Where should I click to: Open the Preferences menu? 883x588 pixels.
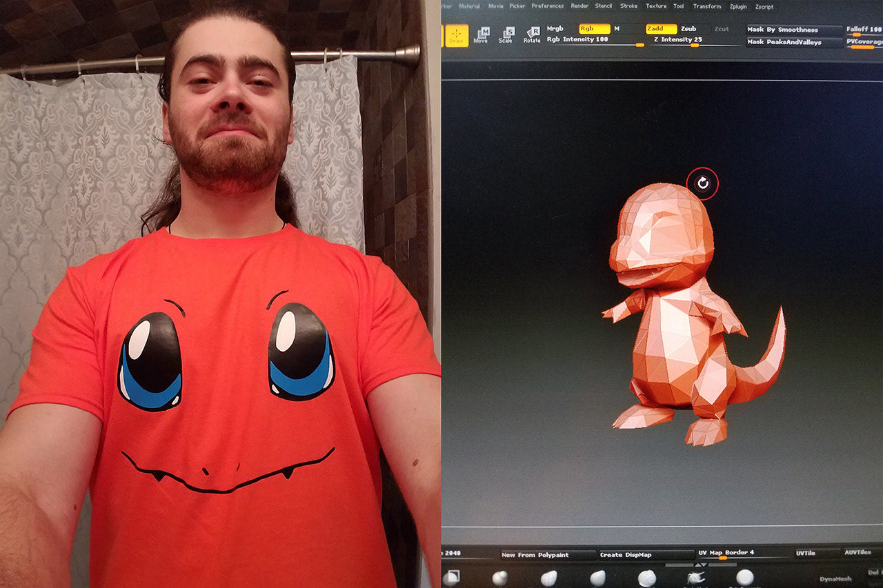click(x=548, y=6)
